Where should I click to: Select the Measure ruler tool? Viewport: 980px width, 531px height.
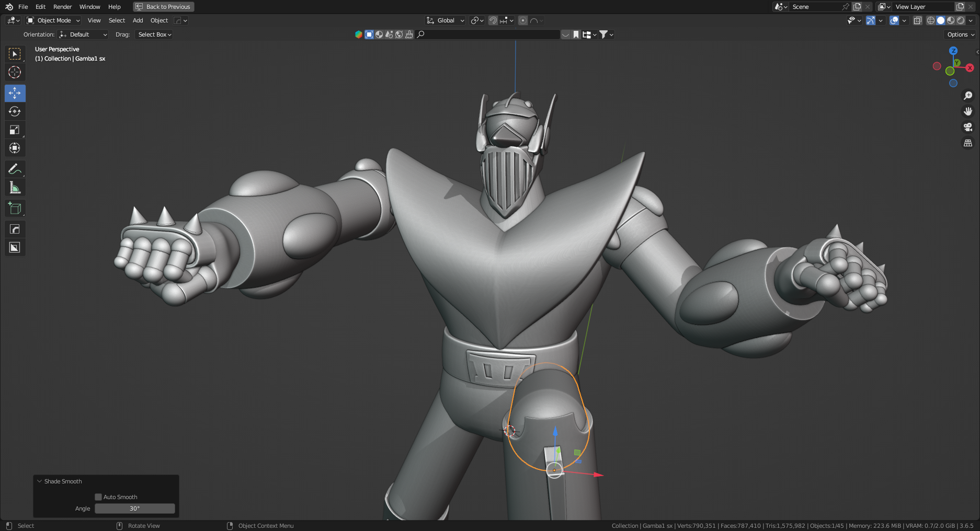pyautogui.click(x=15, y=187)
